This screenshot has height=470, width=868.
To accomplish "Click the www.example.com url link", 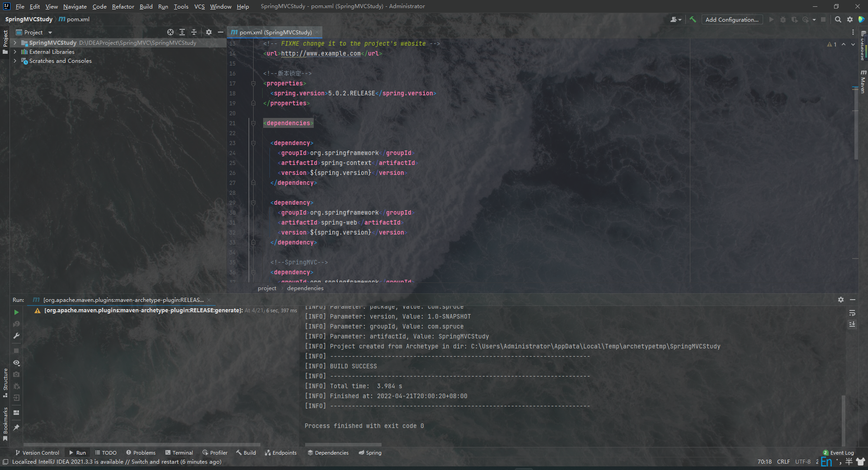I will (x=321, y=53).
